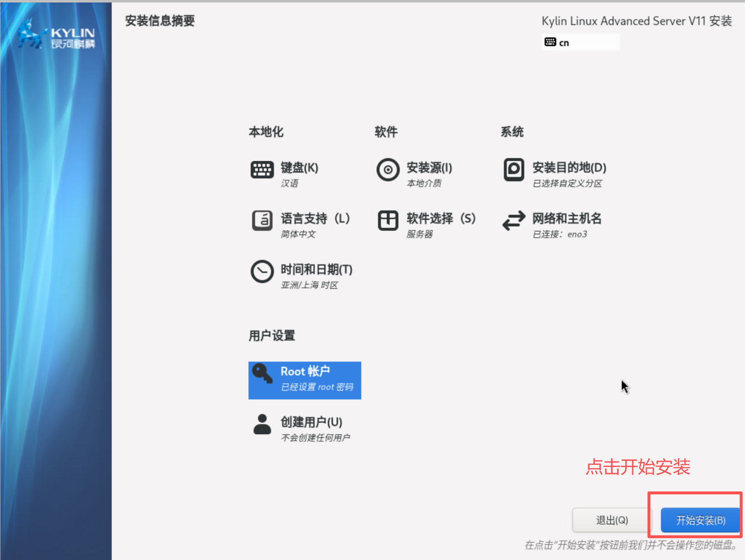Click the keyboard icon for 键盘(K)
The width and height of the screenshot is (745, 560).
pos(262,169)
